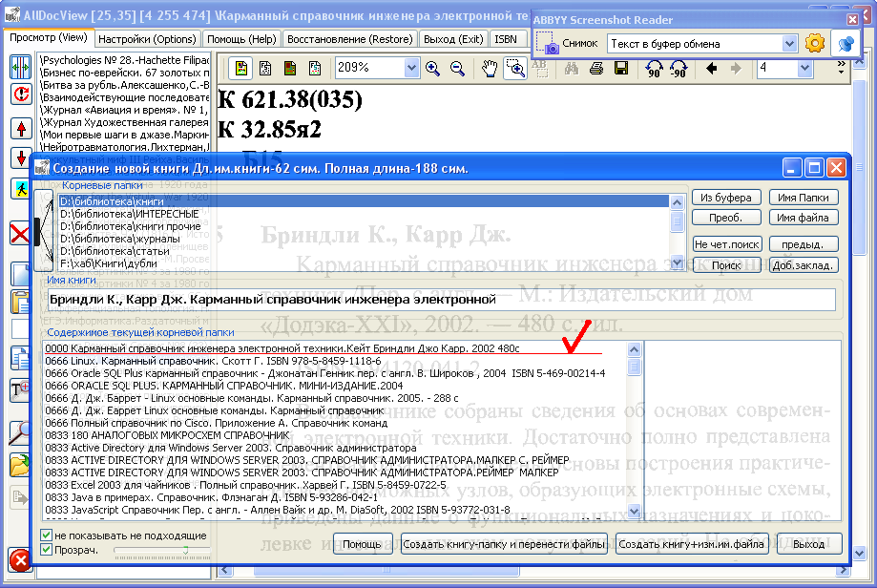Click the zoom out magnifier icon

pos(457,69)
